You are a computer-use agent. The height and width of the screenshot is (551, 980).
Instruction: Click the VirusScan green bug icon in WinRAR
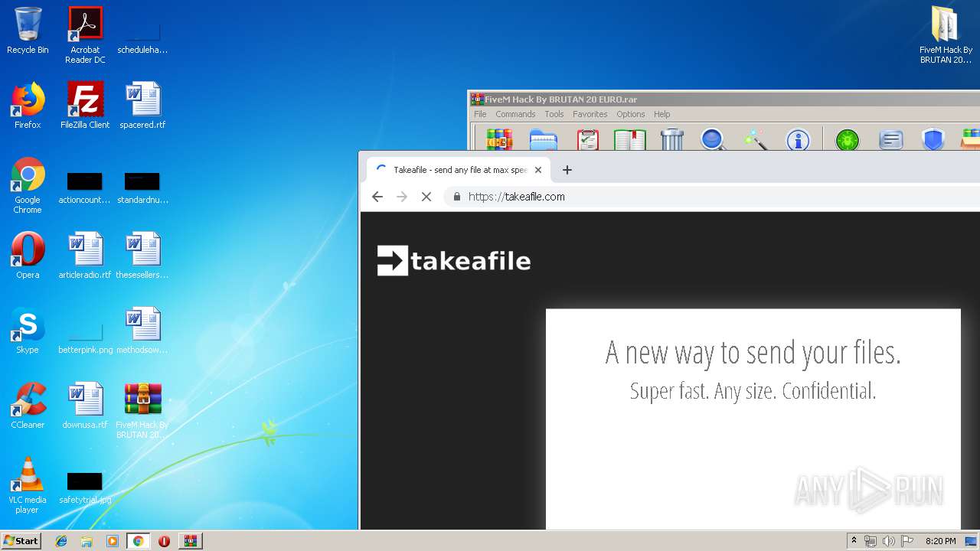(x=848, y=139)
